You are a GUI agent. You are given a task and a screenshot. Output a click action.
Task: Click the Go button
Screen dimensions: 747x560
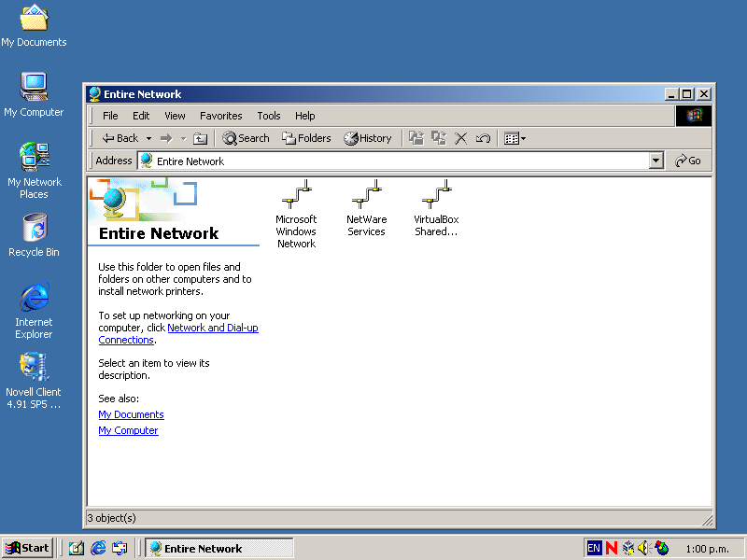click(688, 161)
